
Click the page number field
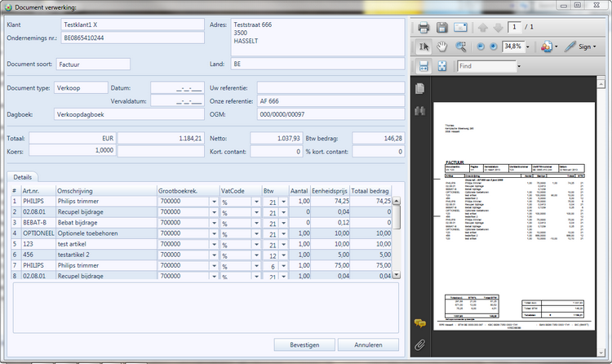515,27
